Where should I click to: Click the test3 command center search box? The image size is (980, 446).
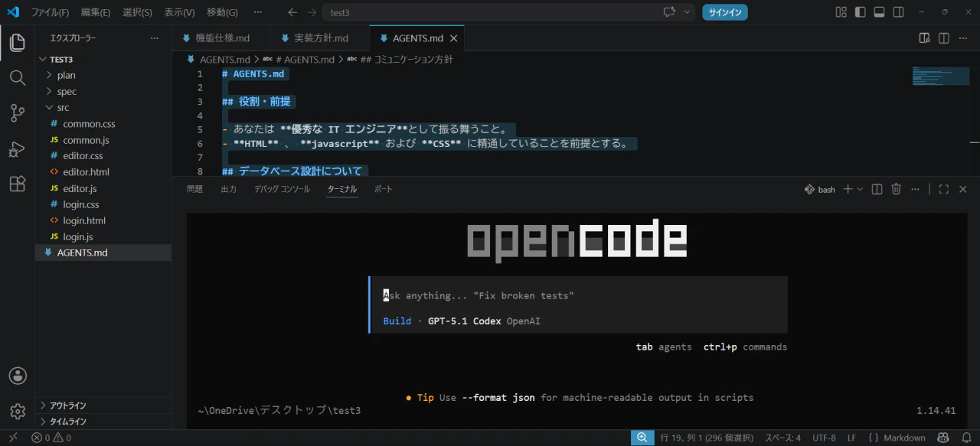point(490,12)
